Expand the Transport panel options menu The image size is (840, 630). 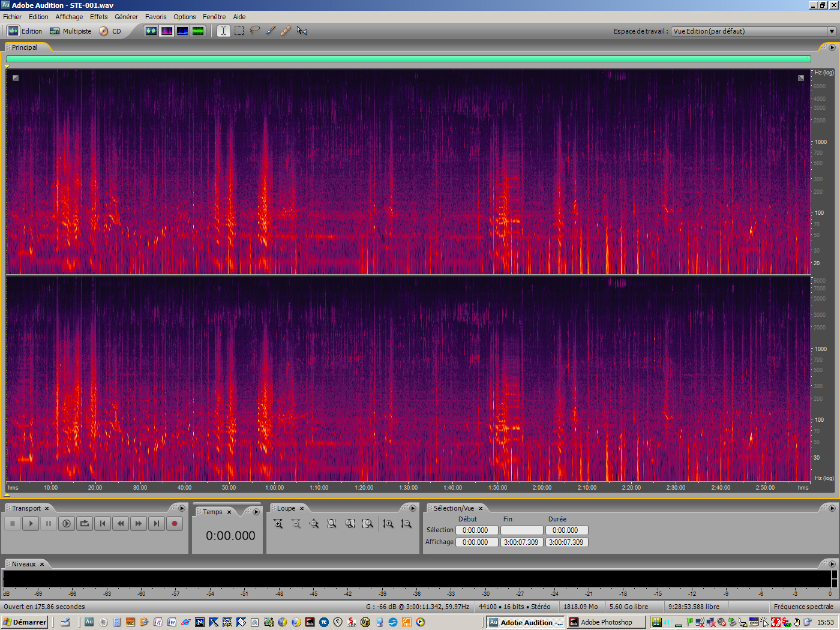coord(181,508)
